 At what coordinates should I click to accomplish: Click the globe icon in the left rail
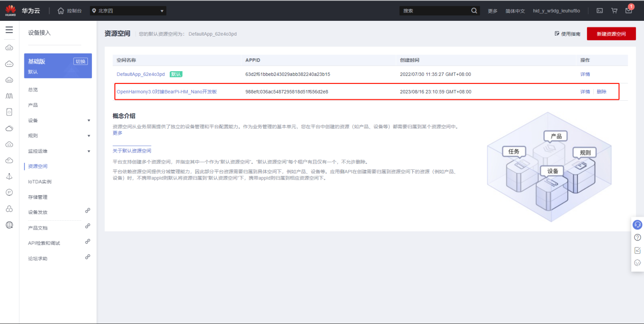click(9, 225)
